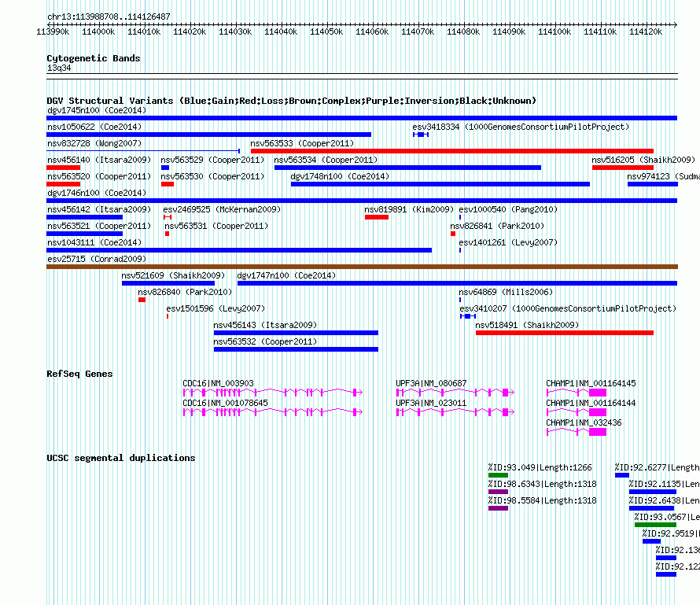Click the RefSeq Genes track title

tap(79, 374)
